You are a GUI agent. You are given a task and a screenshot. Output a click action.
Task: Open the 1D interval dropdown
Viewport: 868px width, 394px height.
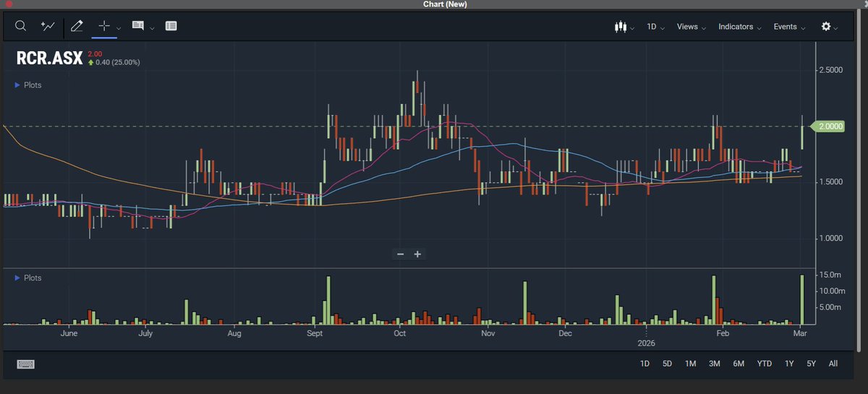point(655,27)
